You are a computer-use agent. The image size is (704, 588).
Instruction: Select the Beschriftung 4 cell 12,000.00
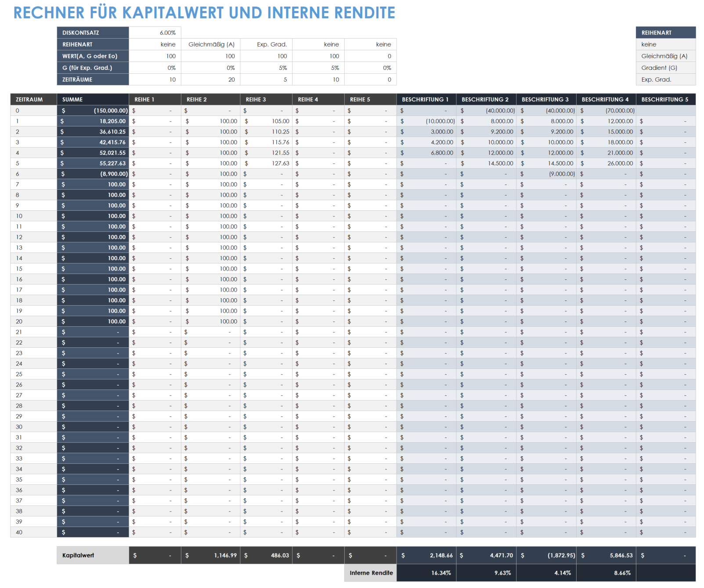tap(606, 121)
